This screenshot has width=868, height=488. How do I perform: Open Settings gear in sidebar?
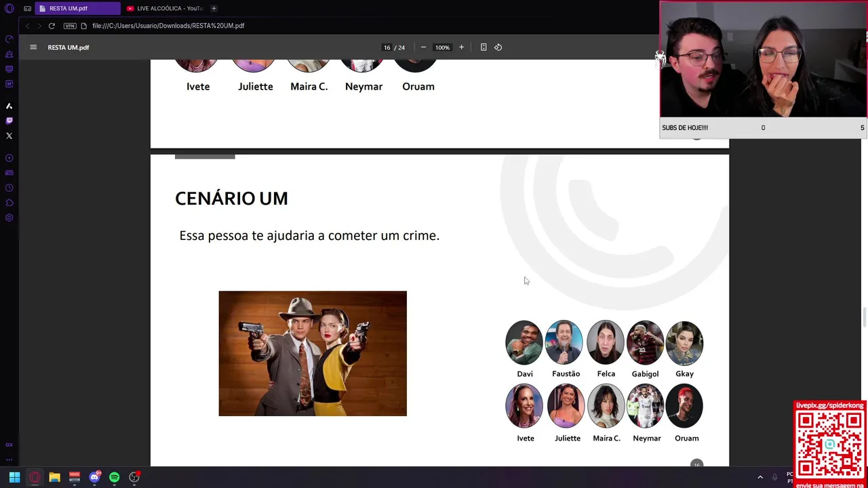pyautogui.click(x=9, y=218)
